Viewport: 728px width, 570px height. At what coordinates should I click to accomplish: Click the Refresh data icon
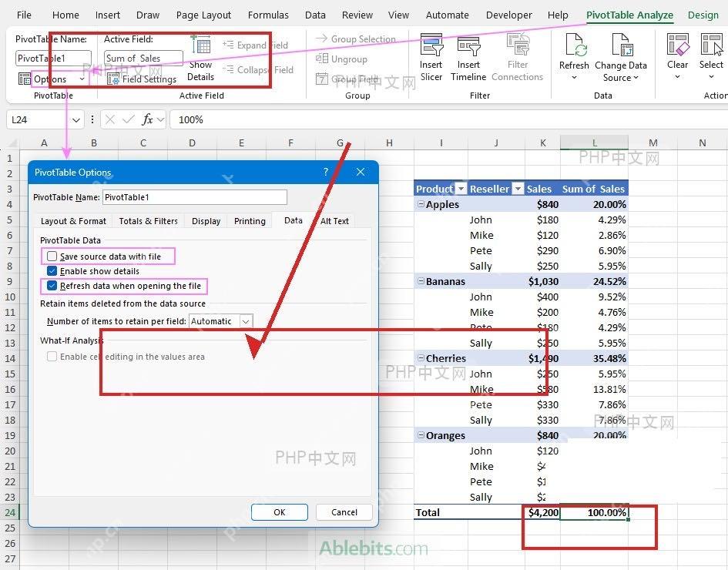coord(575,45)
